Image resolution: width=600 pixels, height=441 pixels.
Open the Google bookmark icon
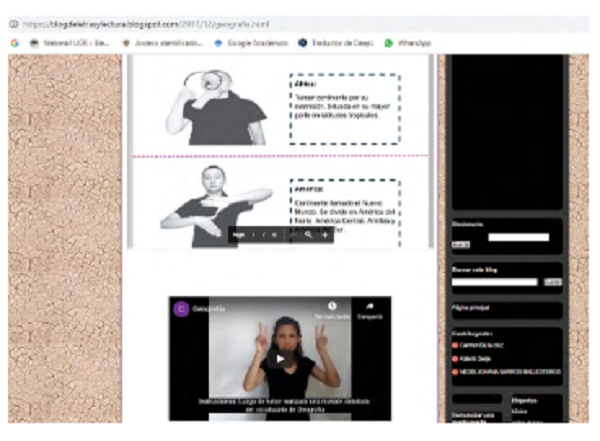[x=14, y=43]
